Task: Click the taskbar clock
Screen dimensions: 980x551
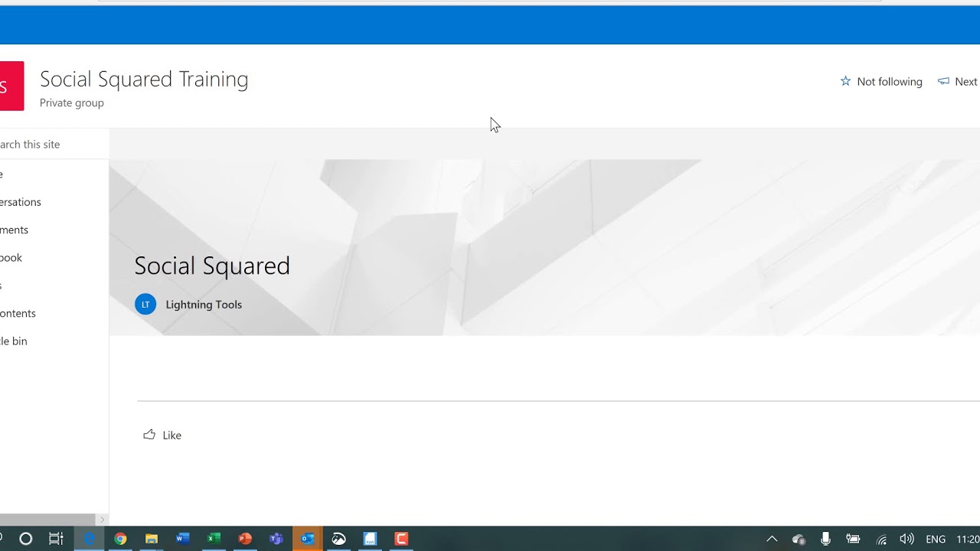Action: 968,539
